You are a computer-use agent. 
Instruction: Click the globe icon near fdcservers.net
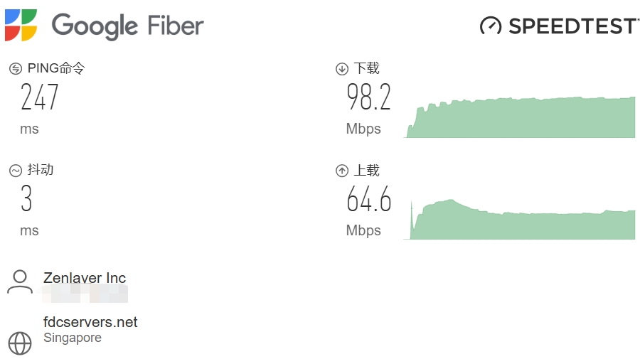click(x=20, y=343)
